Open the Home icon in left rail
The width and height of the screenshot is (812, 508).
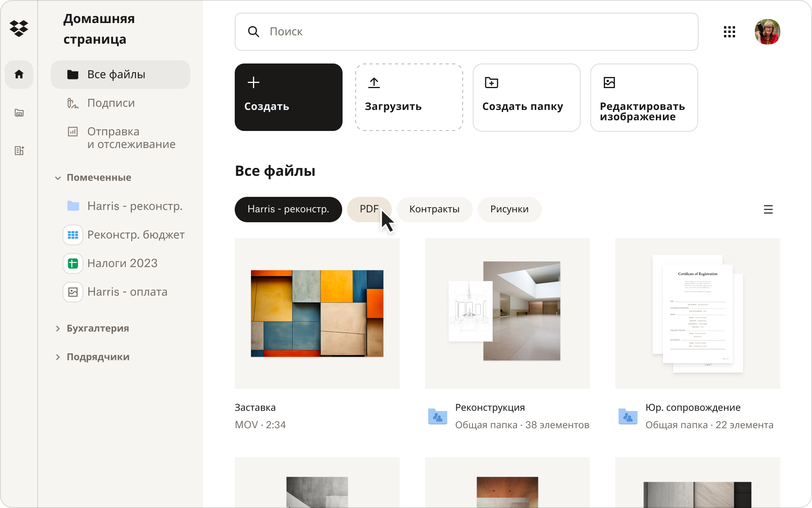[x=19, y=74]
